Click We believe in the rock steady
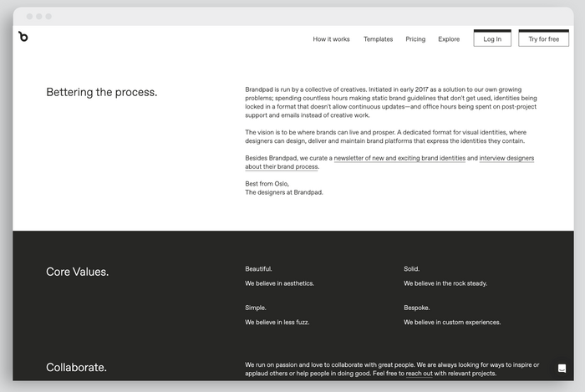The height and width of the screenshot is (392, 585). click(445, 283)
